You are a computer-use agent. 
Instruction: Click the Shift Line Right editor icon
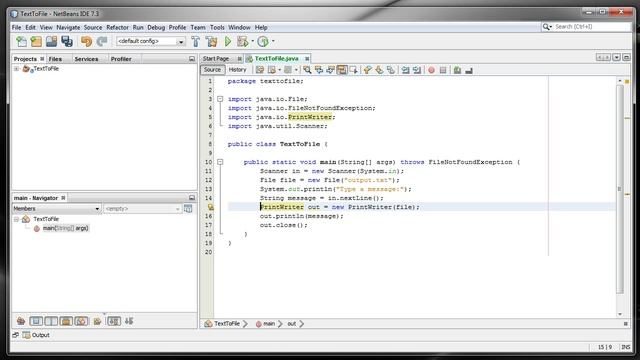coord(417,70)
